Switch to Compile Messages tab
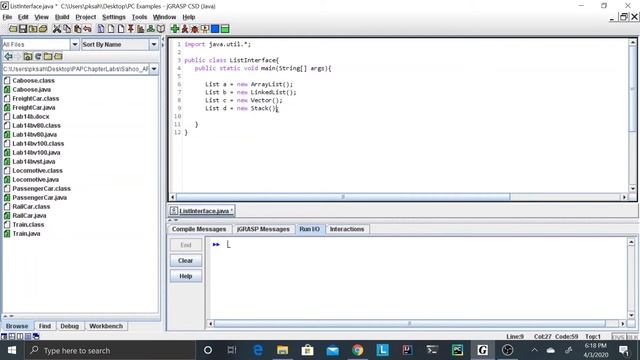This screenshot has height=360, width=640. pos(199,229)
